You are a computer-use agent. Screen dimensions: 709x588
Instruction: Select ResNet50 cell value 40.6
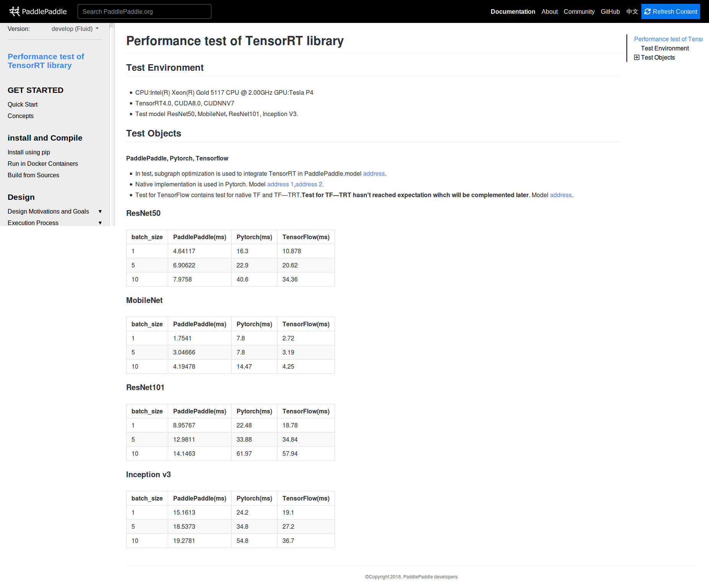tap(242, 279)
